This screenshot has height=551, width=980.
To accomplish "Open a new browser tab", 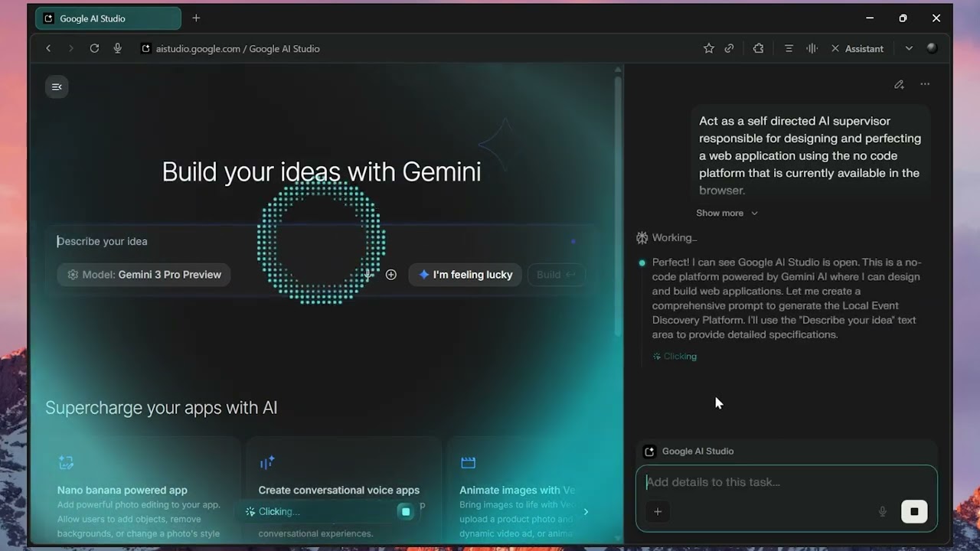I will tap(196, 18).
